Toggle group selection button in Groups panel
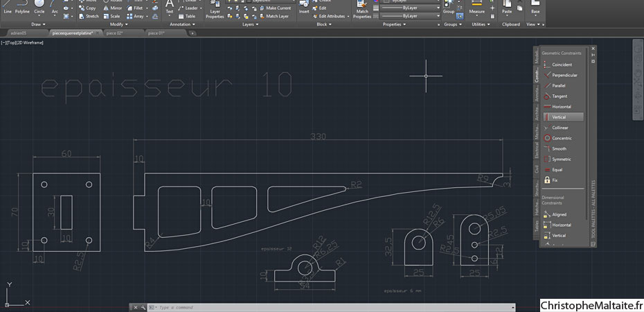The image size is (644, 312). pos(460,17)
